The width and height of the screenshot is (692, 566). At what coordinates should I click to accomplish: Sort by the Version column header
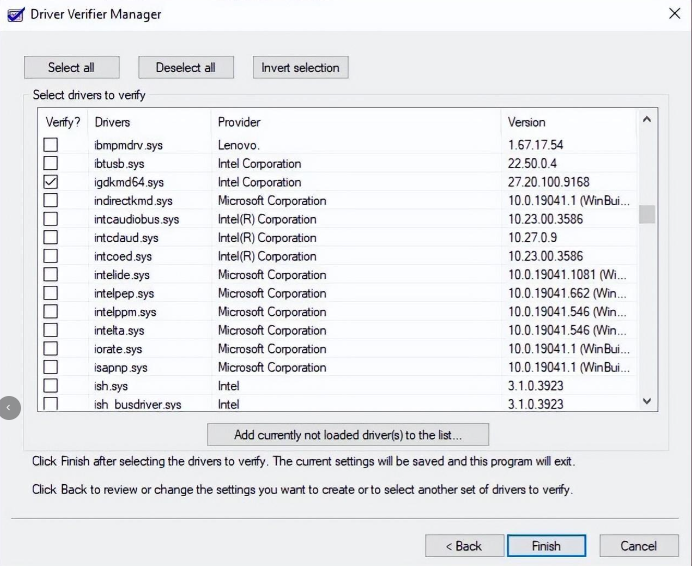[569, 122]
